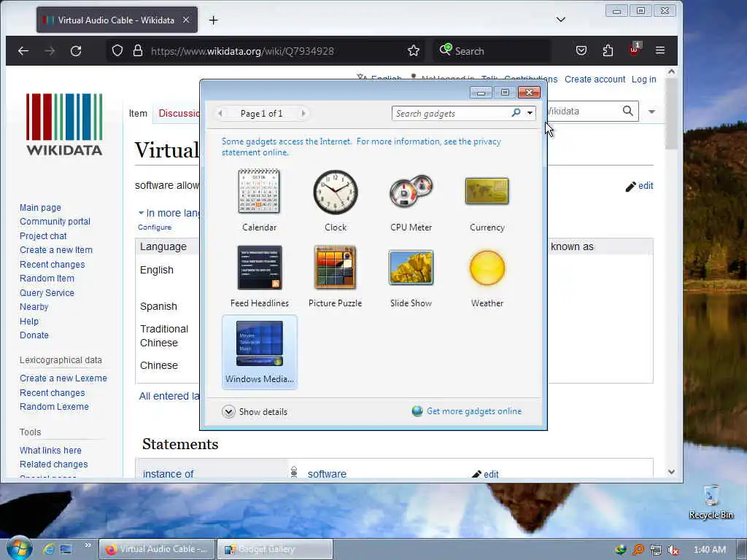747x560 pixels.
Task: Open Donate link in sidebar
Action: pos(34,335)
